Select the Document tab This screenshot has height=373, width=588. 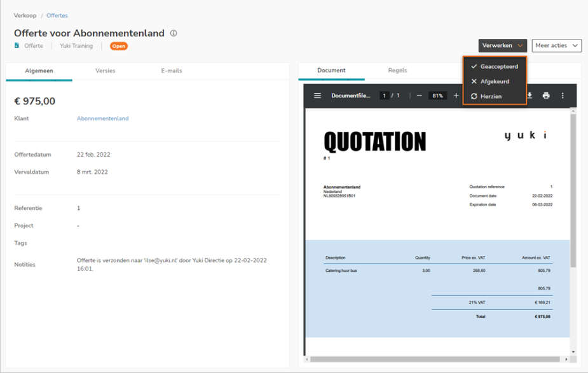click(x=331, y=70)
